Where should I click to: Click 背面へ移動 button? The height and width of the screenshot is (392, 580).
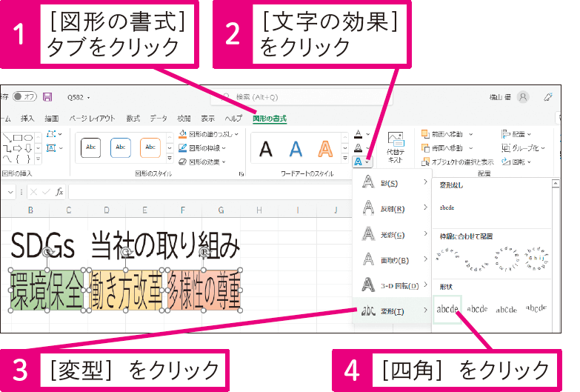pyautogui.click(x=443, y=148)
